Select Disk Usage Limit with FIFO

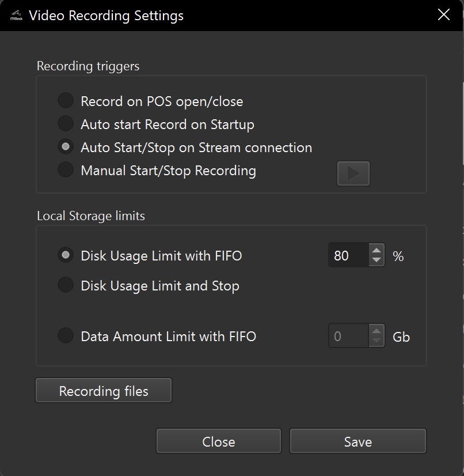pos(66,255)
